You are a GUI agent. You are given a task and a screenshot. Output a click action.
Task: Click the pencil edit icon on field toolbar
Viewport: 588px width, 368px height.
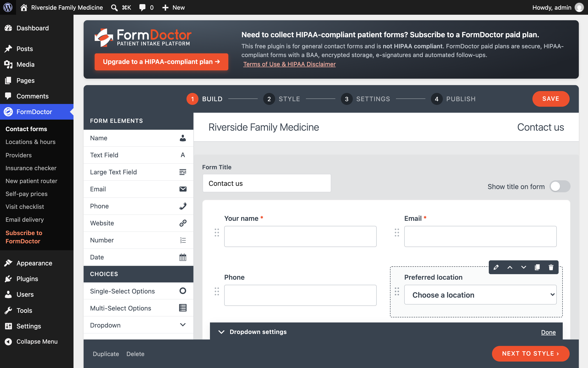pos(496,267)
